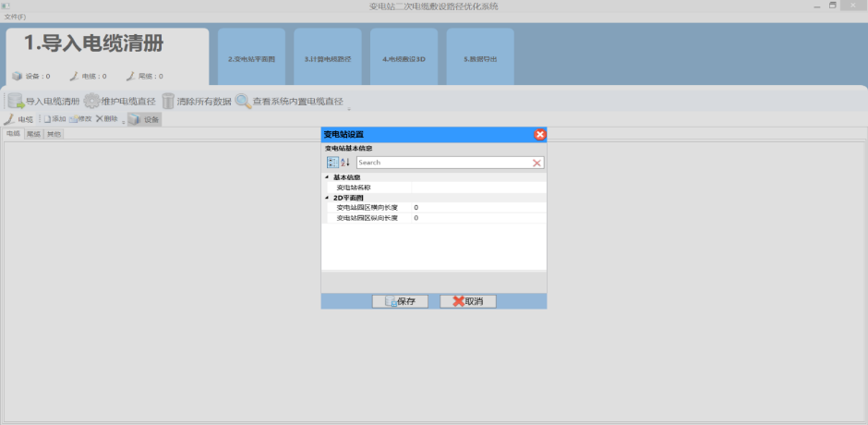The image size is (868, 425).
Task: Collapse the 基本信息 property group
Action: pyautogui.click(x=326, y=176)
